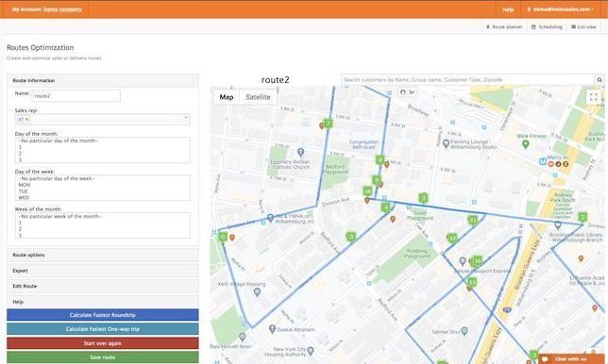
Task: Open the Route planner tab
Action: click(504, 26)
